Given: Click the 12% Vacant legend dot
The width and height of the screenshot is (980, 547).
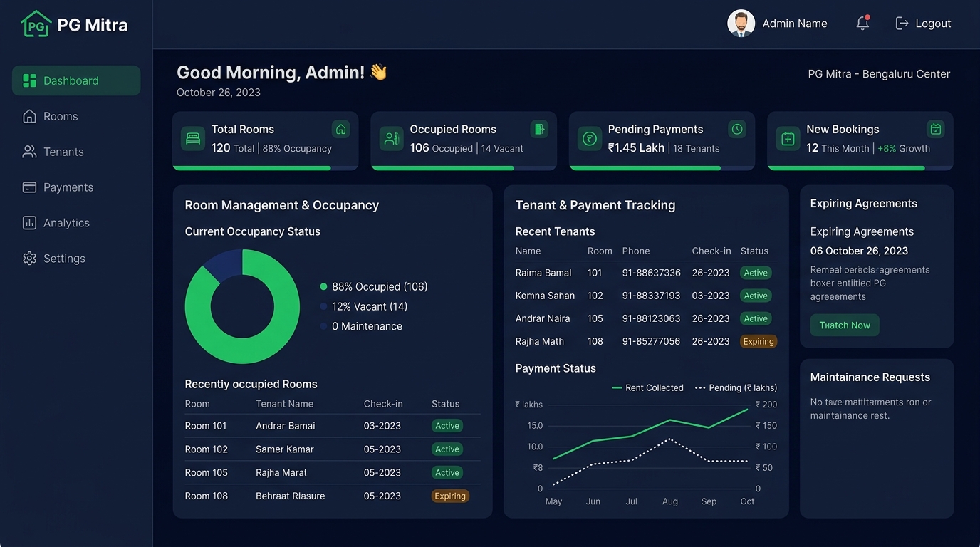Looking at the screenshot, I should (323, 307).
